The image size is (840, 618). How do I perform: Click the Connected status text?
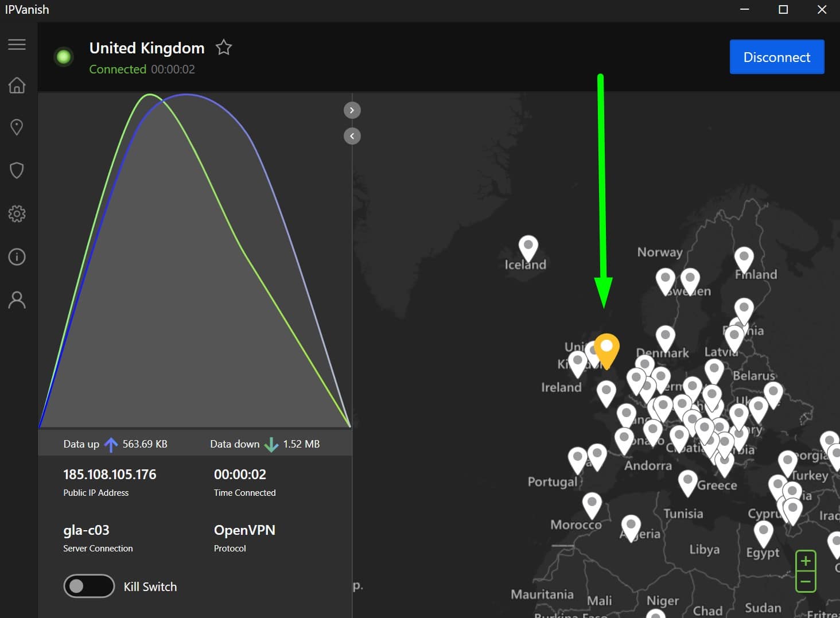point(118,69)
